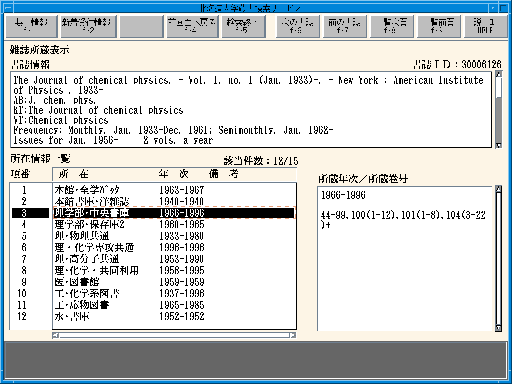Viewport: 512px width, 384px height.
Task: Select row 5 with years 1933-1980
Action: (174, 236)
